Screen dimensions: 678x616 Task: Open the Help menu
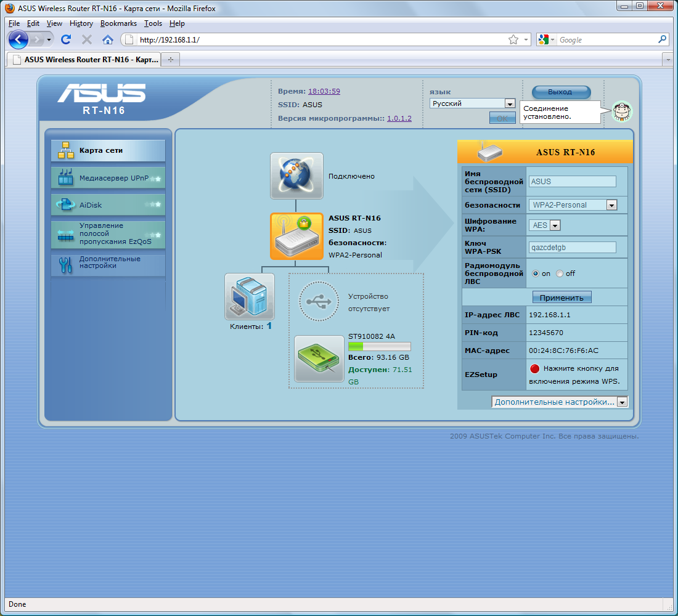[177, 23]
